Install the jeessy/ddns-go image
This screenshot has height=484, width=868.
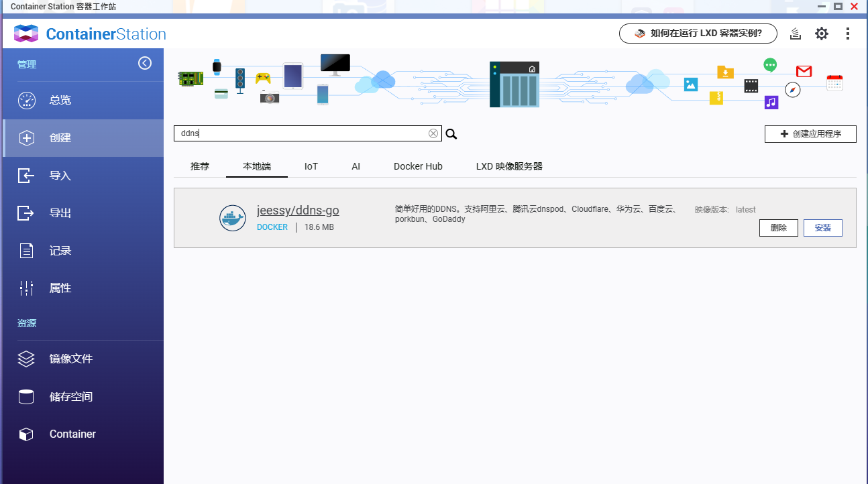pos(823,228)
